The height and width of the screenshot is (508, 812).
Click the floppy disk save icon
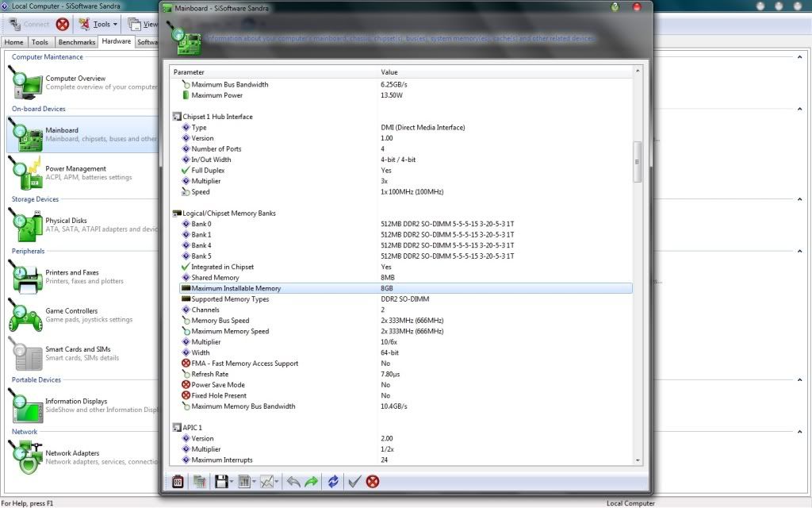coord(221,482)
